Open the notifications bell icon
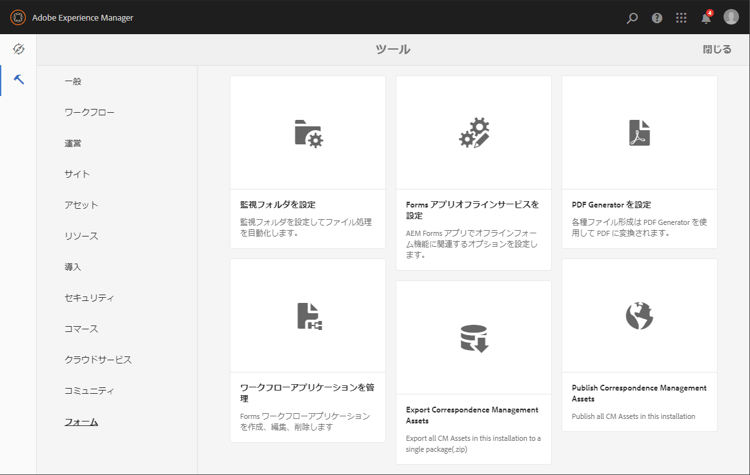750x475 pixels. pyautogui.click(x=706, y=18)
